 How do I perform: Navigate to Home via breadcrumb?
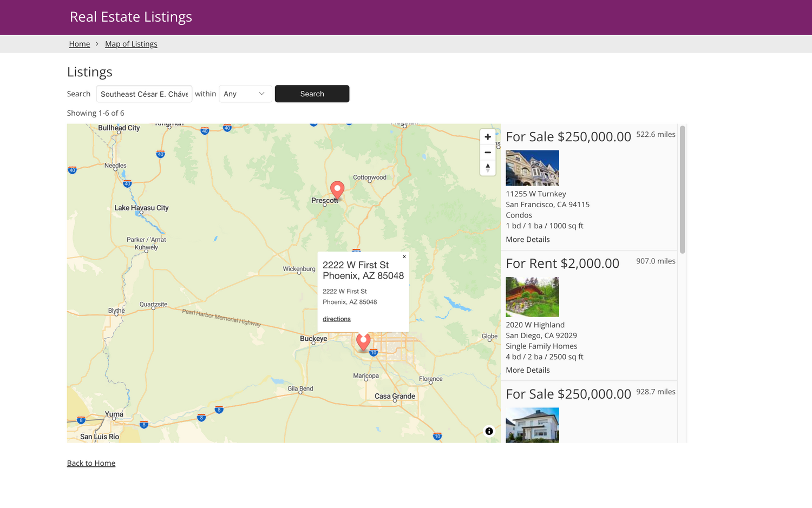pos(79,44)
